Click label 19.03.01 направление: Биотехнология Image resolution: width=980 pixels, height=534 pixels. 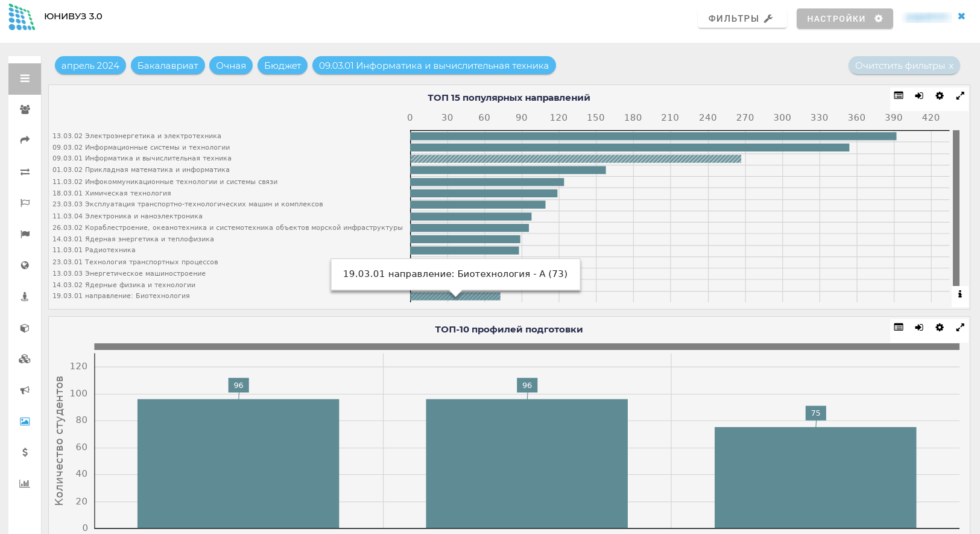coord(121,296)
